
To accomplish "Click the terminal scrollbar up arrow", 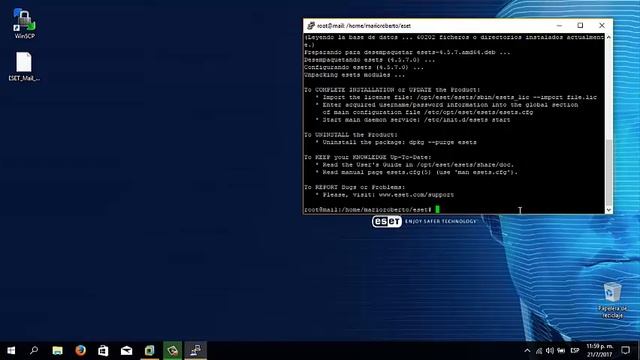I will pos(609,37).
